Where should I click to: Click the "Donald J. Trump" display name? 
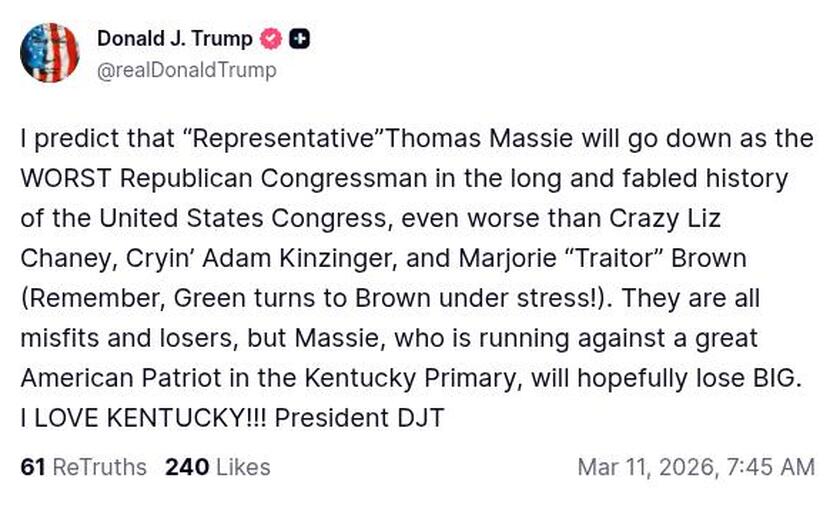tap(174, 39)
